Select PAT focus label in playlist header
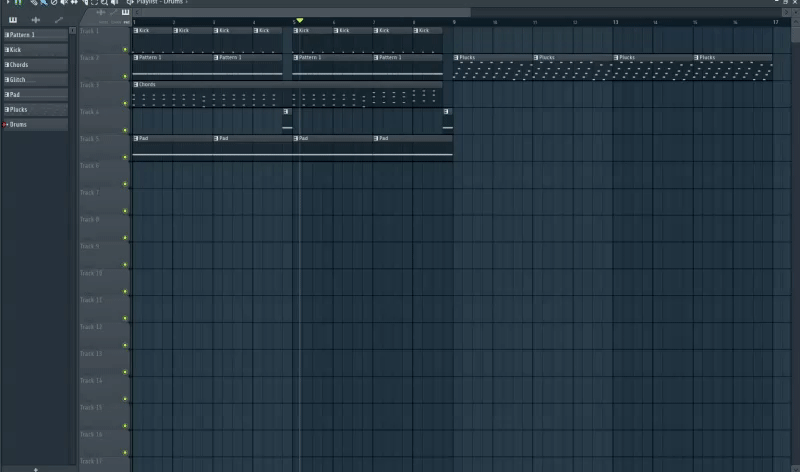This screenshot has height=472, width=800. coord(126,22)
